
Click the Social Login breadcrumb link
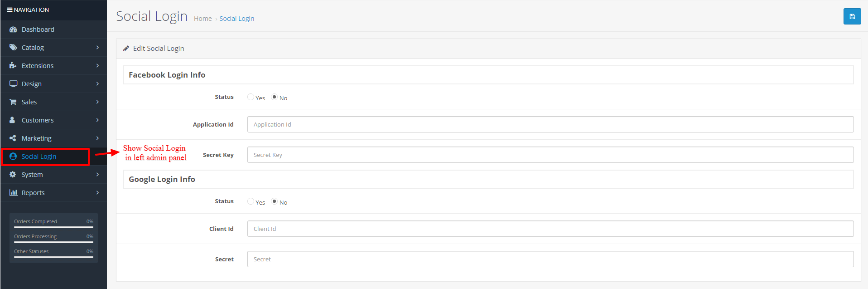[x=236, y=19]
